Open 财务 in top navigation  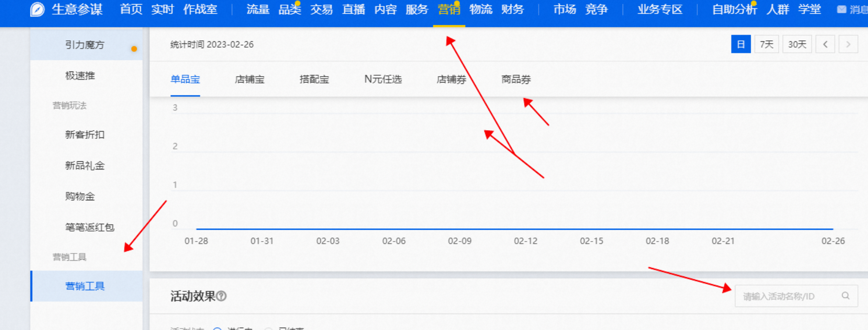[x=512, y=9]
